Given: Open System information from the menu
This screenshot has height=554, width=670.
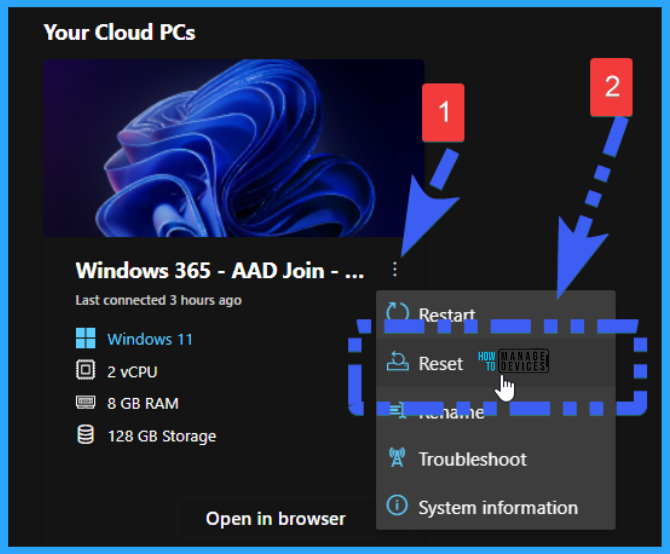Looking at the screenshot, I should pyautogui.click(x=496, y=507).
